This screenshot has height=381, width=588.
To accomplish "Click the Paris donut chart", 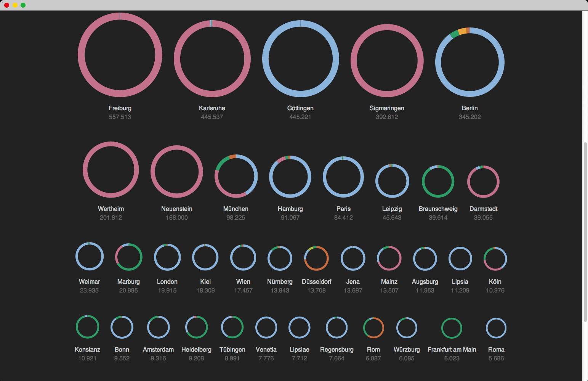I will click(343, 177).
